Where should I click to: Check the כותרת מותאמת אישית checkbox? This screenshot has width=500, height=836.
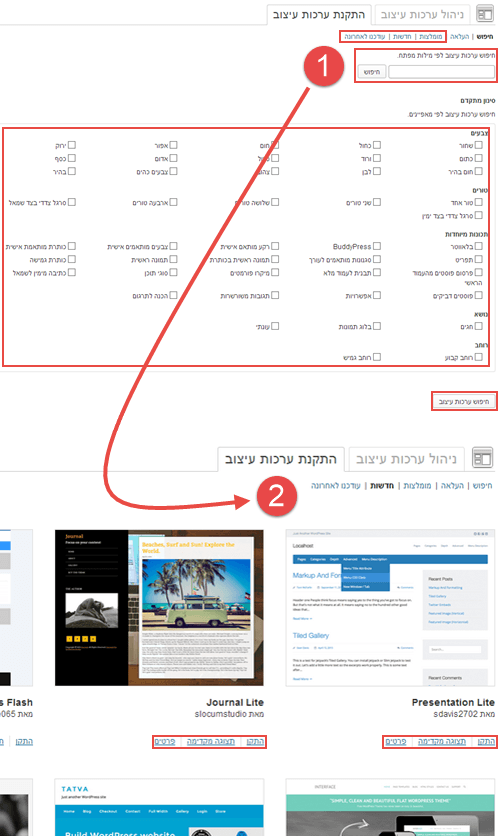(72, 246)
